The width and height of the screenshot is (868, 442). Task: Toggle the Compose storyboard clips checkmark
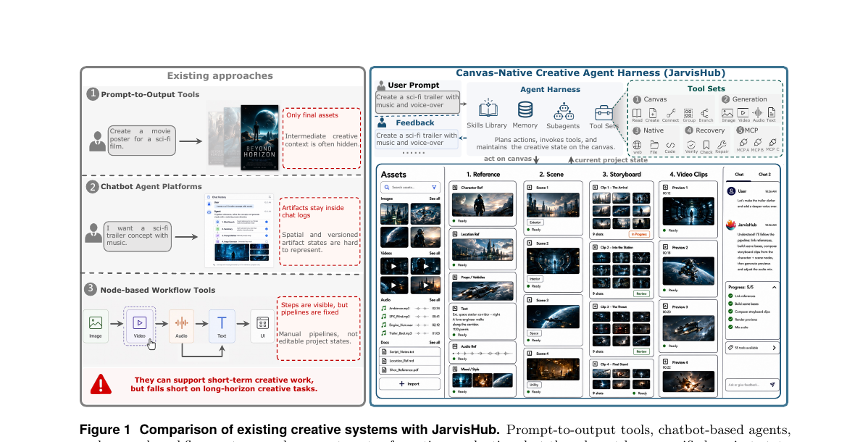click(731, 312)
